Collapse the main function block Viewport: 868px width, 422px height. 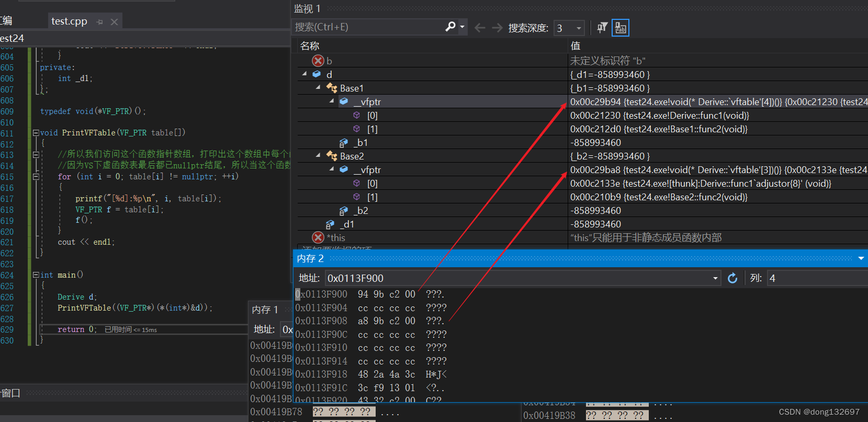[x=36, y=275]
